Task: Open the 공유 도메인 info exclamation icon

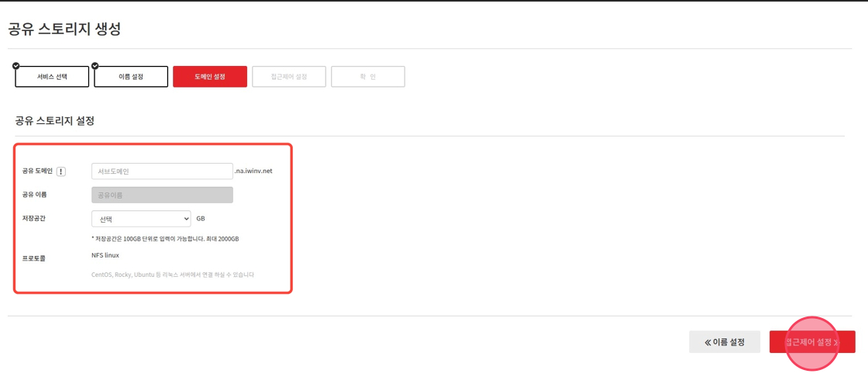Action: tap(61, 171)
